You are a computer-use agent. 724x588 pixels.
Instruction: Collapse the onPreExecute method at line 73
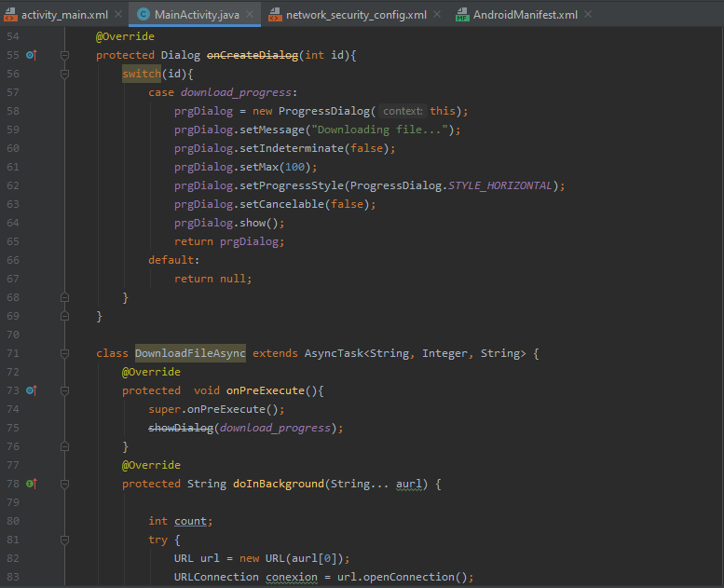[x=64, y=390]
